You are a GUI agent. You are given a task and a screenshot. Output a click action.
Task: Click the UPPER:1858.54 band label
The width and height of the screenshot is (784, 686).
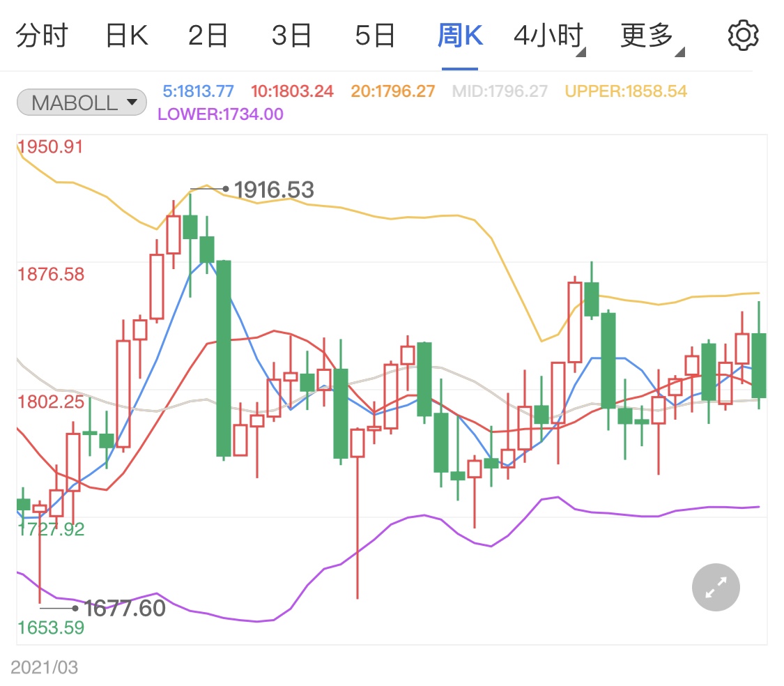click(x=626, y=91)
